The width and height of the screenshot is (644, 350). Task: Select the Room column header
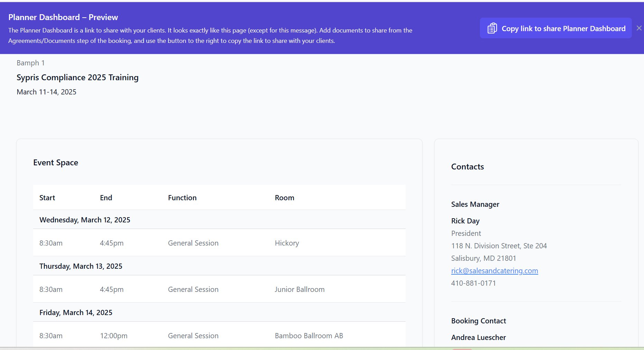point(284,198)
